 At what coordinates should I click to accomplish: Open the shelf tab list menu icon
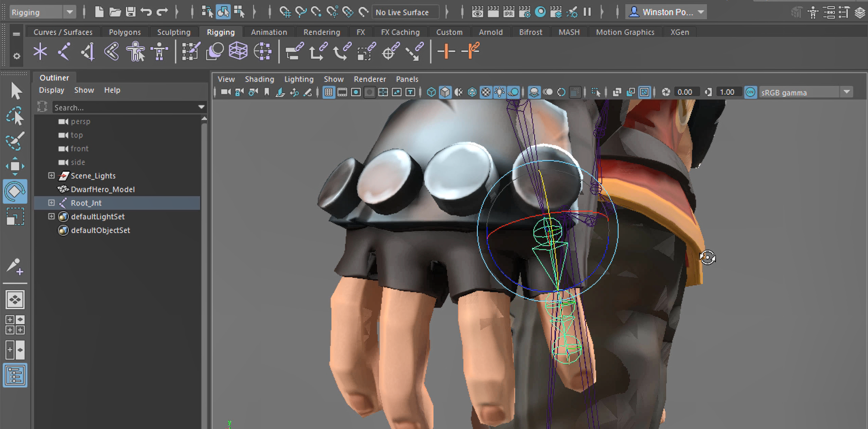(x=16, y=34)
